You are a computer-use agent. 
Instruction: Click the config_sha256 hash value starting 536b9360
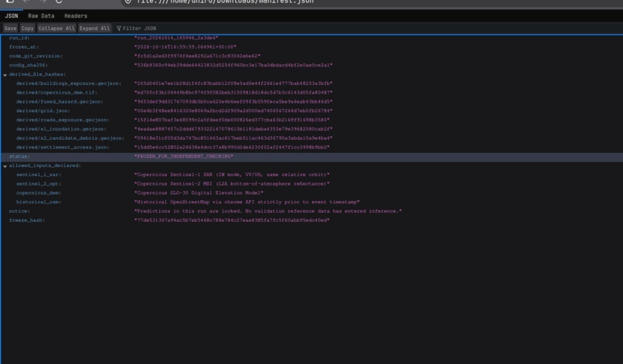tap(233, 65)
